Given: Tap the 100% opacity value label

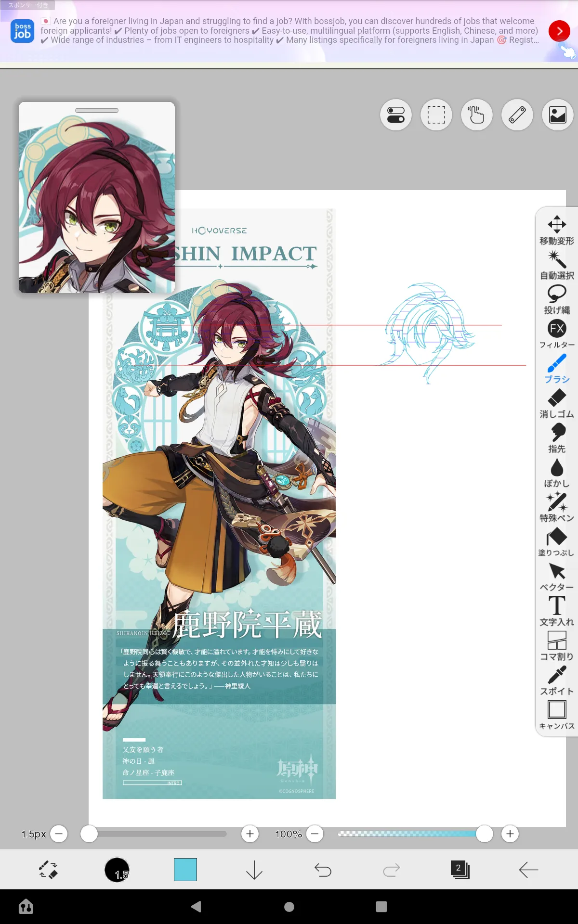Looking at the screenshot, I should [x=289, y=834].
